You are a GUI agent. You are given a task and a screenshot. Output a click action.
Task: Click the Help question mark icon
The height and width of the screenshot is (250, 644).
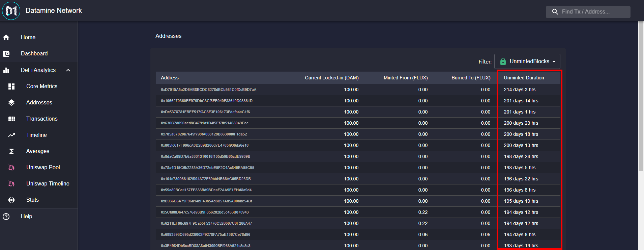[6, 217]
